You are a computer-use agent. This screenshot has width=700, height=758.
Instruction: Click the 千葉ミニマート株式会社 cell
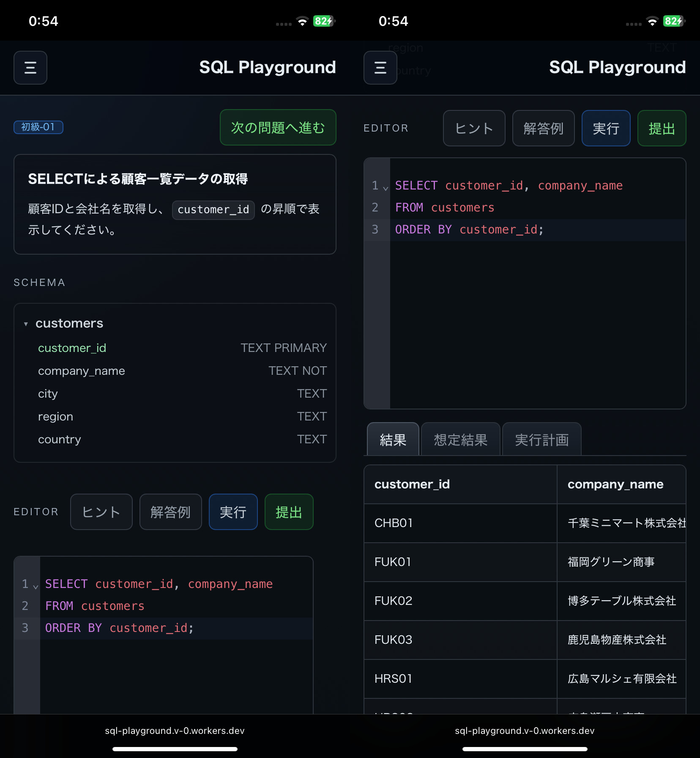click(x=621, y=523)
